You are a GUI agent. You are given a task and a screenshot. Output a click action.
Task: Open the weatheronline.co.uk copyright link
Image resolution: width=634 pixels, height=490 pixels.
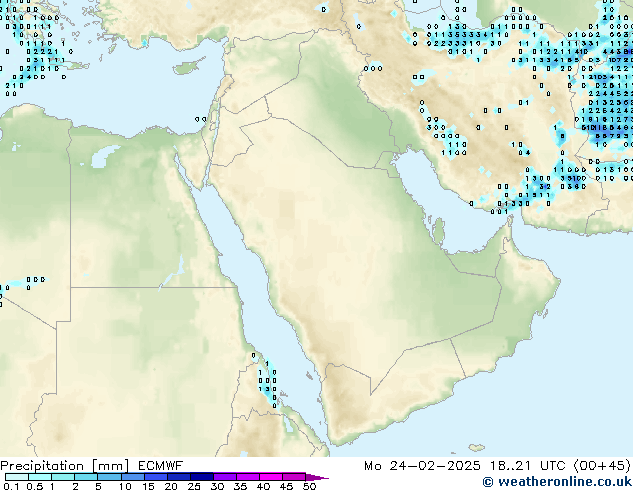click(x=558, y=482)
